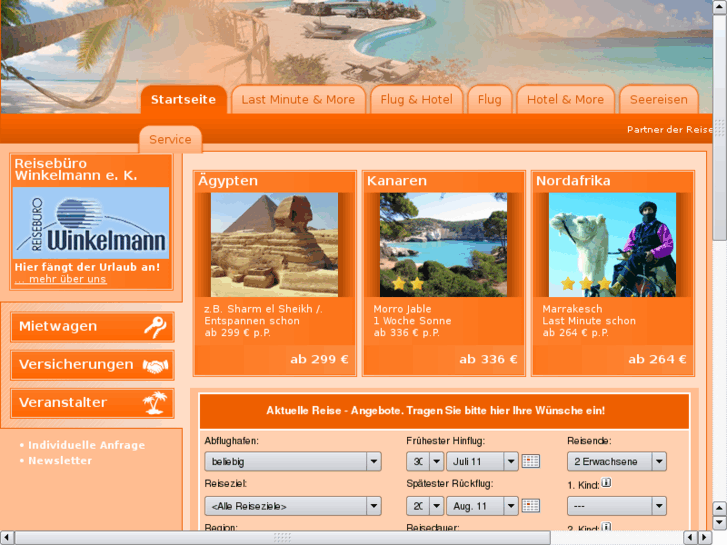Viewport: 727px width, 545px height.
Task: Click 'z.B. Sharm el Sheikh' offer text
Action: [x=263, y=309]
